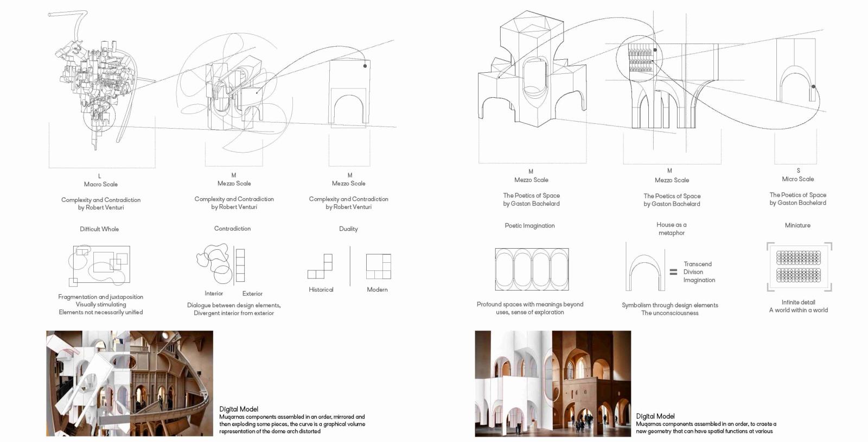Click the right "Digital Model" heading

point(655,416)
